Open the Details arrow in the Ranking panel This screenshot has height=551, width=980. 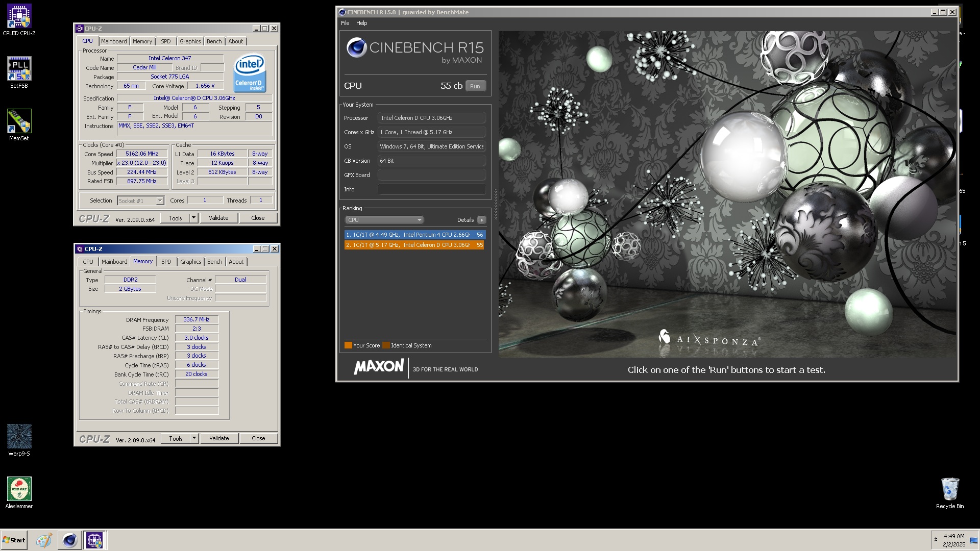coord(481,220)
